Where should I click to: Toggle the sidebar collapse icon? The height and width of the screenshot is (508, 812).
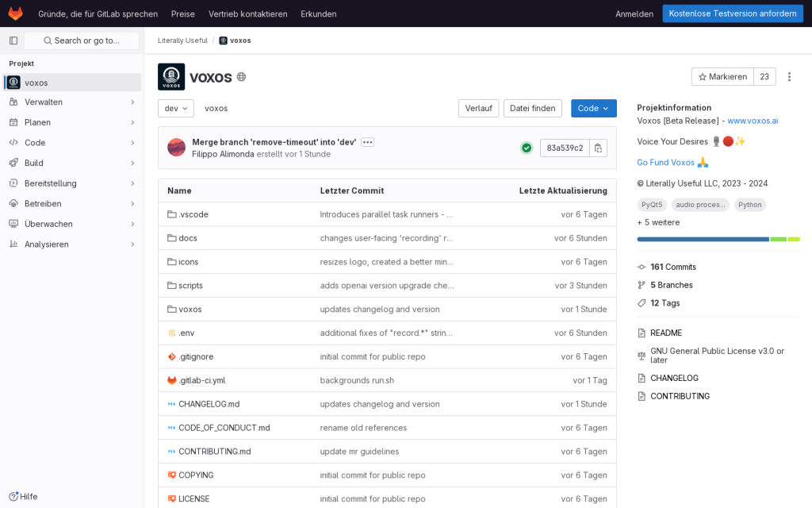click(13, 40)
